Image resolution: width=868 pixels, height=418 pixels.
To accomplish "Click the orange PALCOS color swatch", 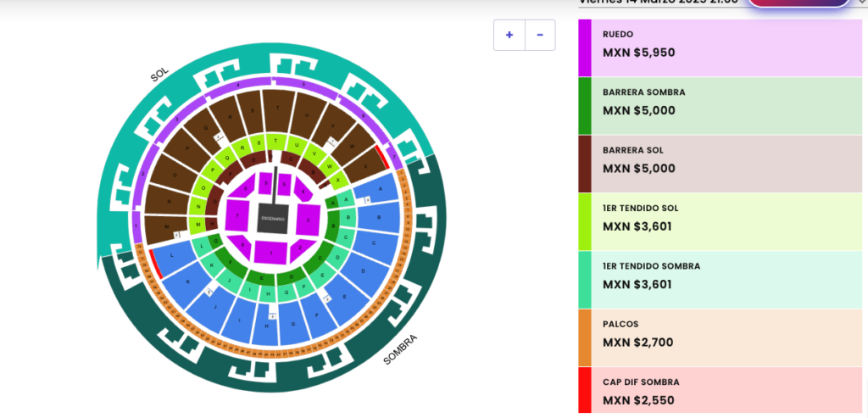I will [x=585, y=337].
